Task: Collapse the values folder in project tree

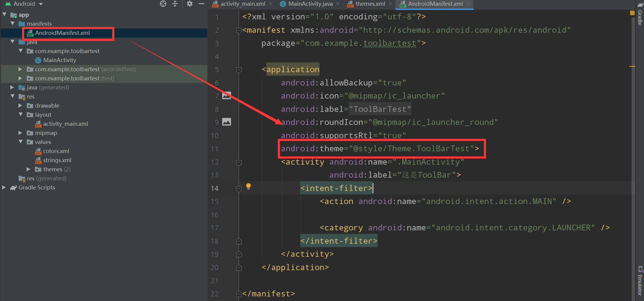Action: coord(21,142)
